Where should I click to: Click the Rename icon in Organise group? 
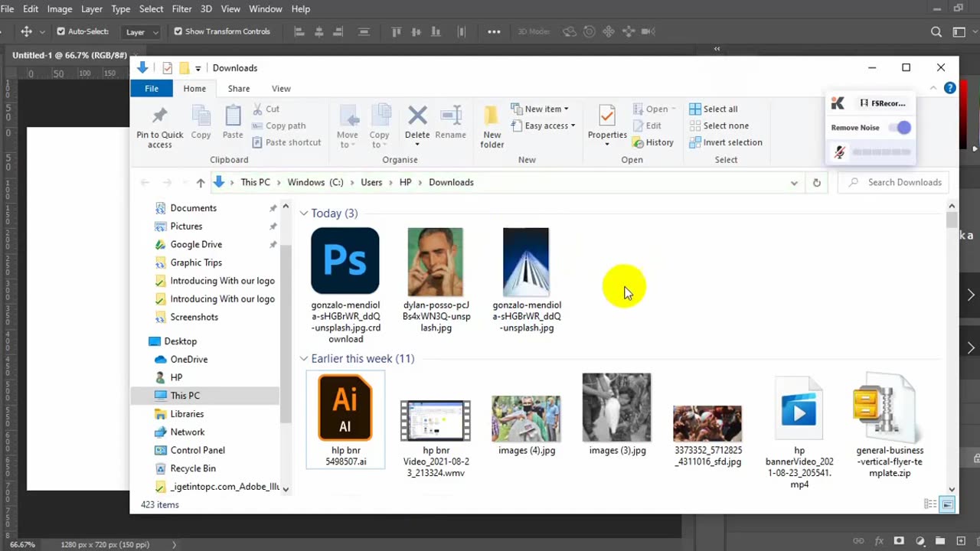(x=450, y=116)
